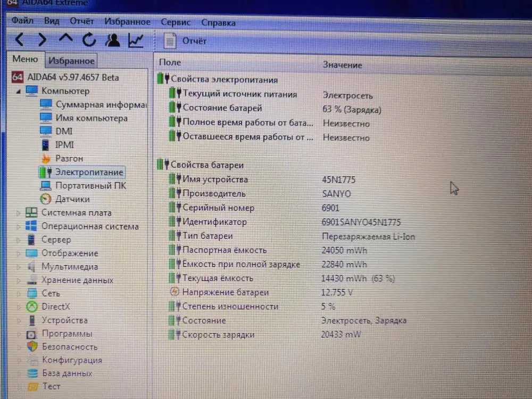Select the Безопасность shield icon

[x=32, y=347]
